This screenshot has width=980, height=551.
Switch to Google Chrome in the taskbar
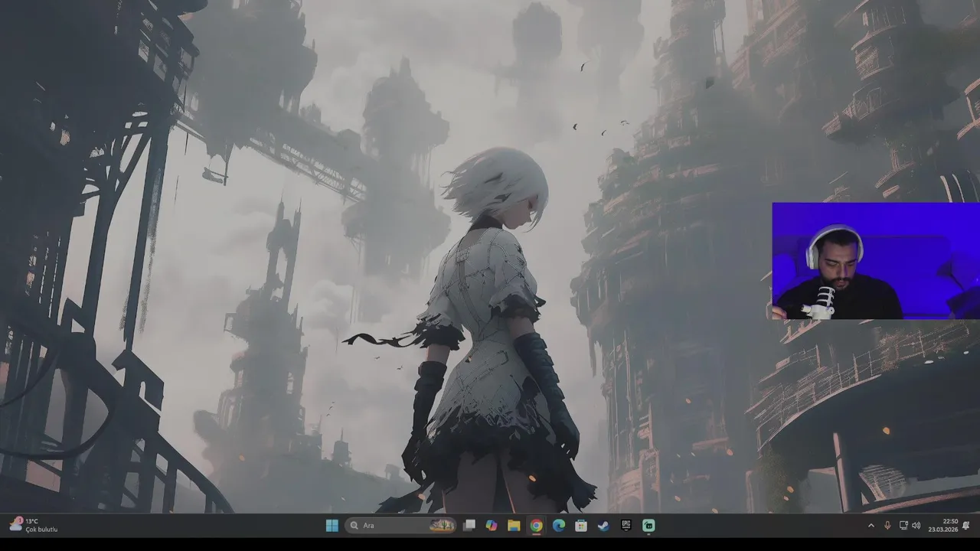536,525
